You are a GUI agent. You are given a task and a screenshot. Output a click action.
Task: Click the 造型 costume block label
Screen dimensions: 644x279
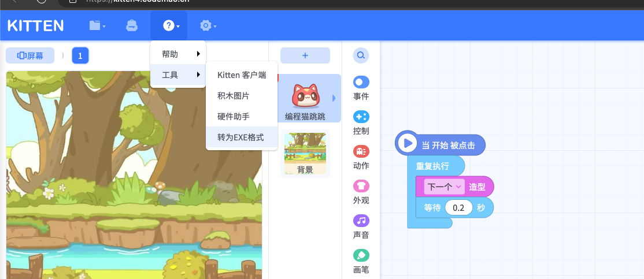click(477, 187)
